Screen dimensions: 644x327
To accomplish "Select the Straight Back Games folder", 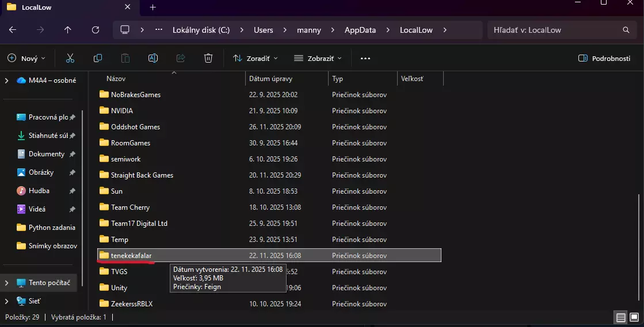I will click(269, 175).
